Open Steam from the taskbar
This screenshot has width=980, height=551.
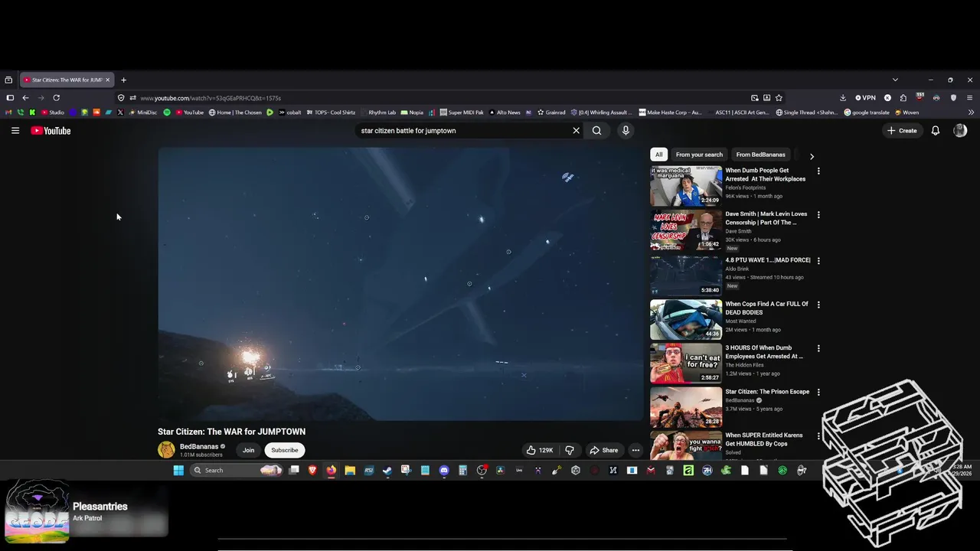click(387, 471)
